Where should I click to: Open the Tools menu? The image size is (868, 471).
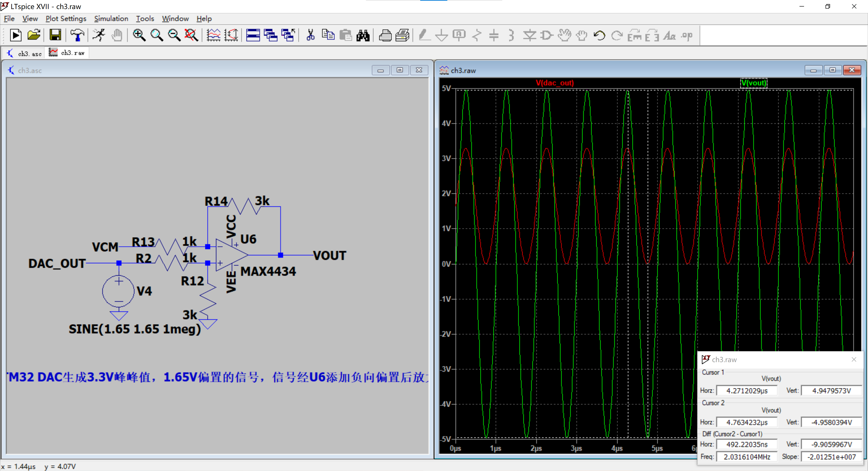pos(145,19)
